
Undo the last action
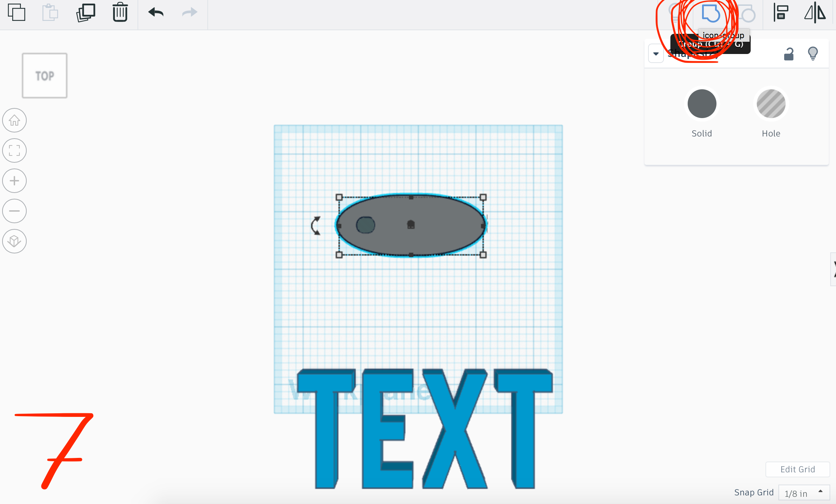point(156,13)
